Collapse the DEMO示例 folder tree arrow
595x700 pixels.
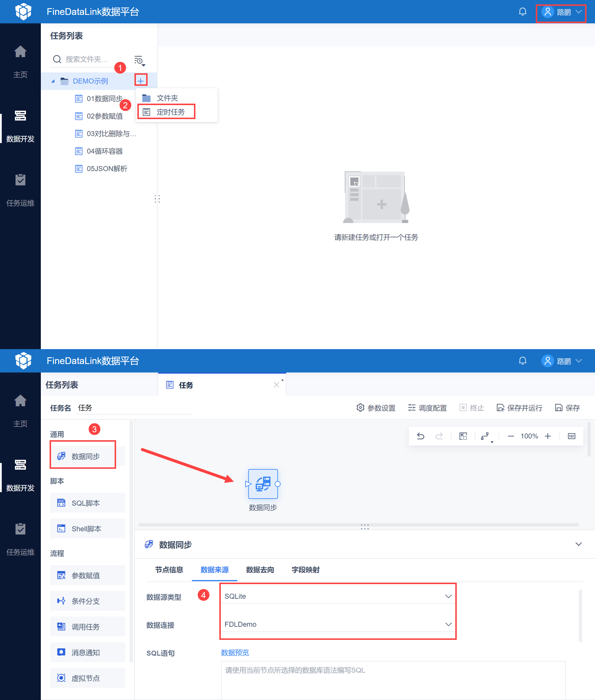pos(53,81)
